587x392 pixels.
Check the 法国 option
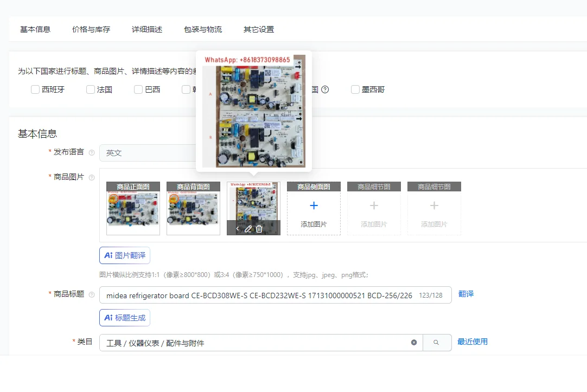point(90,89)
